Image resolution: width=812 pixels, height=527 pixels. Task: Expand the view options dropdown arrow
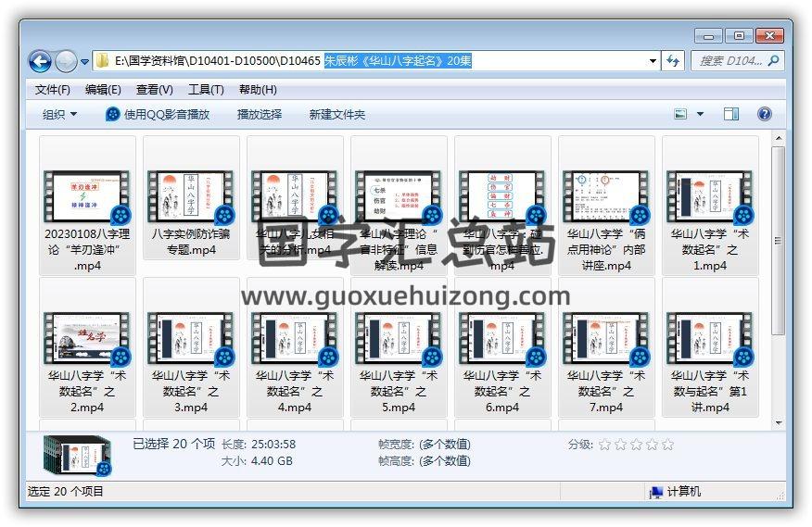click(700, 114)
